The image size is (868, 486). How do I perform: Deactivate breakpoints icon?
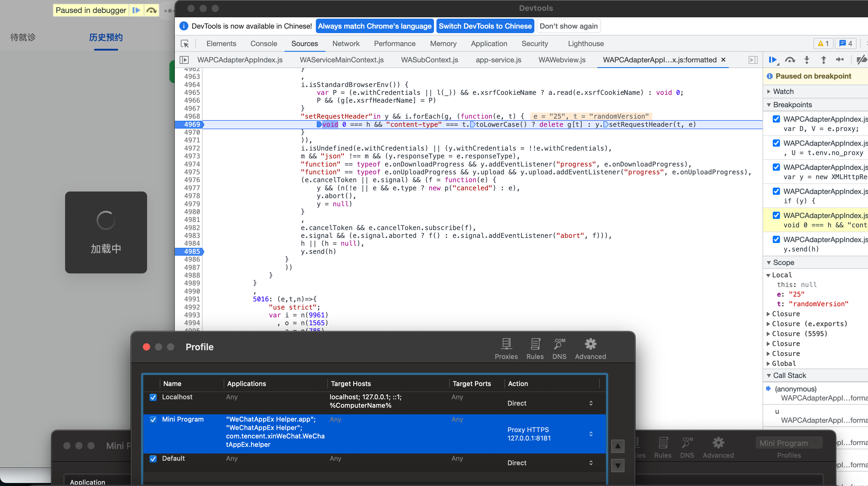pyautogui.click(x=862, y=60)
